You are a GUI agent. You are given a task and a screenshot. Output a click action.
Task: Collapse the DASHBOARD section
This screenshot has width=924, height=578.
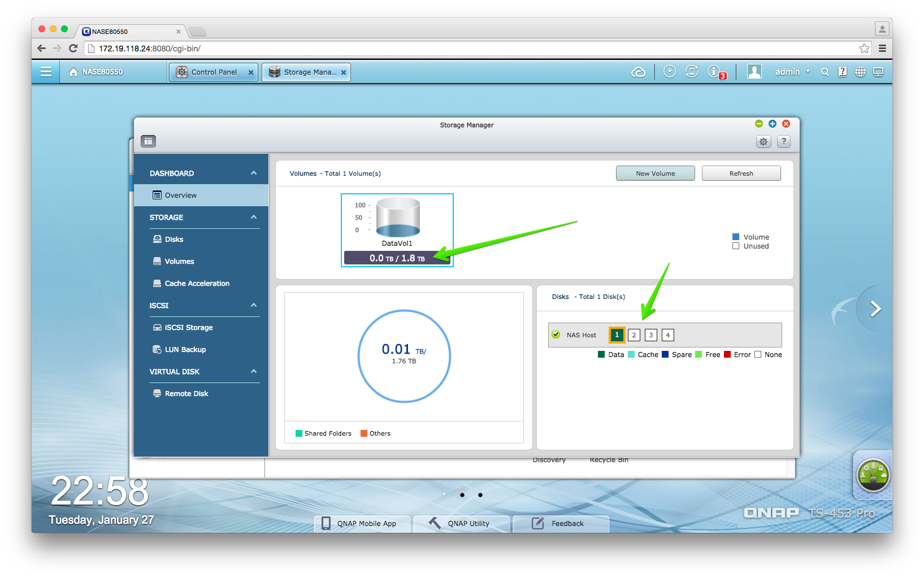[254, 173]
